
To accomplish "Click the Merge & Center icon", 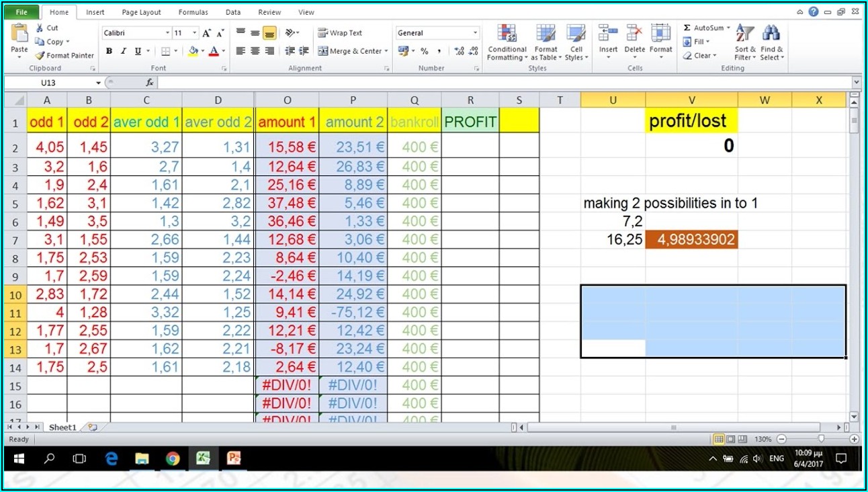I will pos(323,51).
